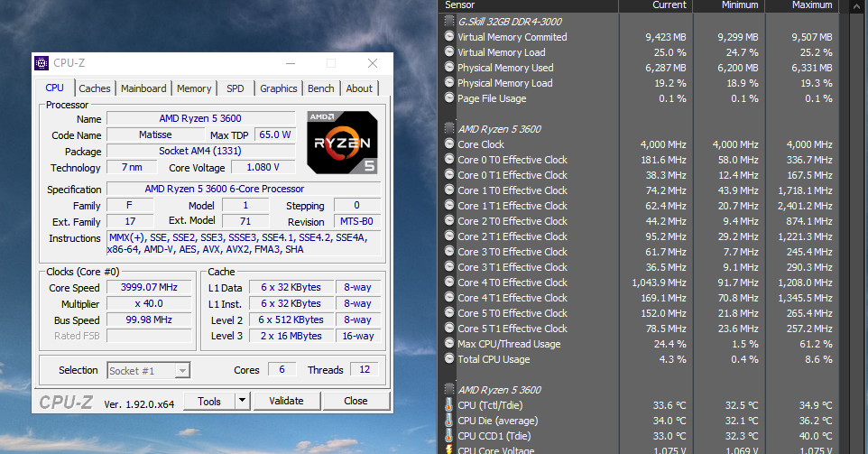Select the AMD Ryzen 5 3600 temperatures group header
This screenshot has width=868, height=454.
(499, 390)
